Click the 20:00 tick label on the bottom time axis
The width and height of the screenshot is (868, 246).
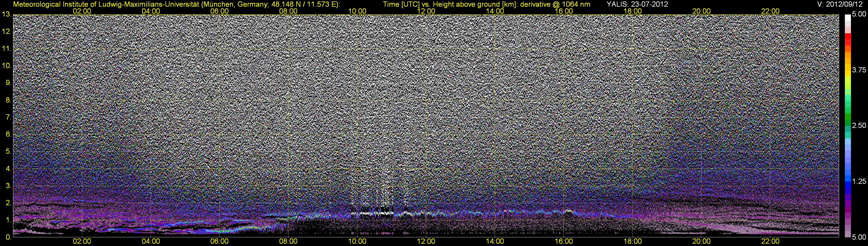[x=702, y=242]
